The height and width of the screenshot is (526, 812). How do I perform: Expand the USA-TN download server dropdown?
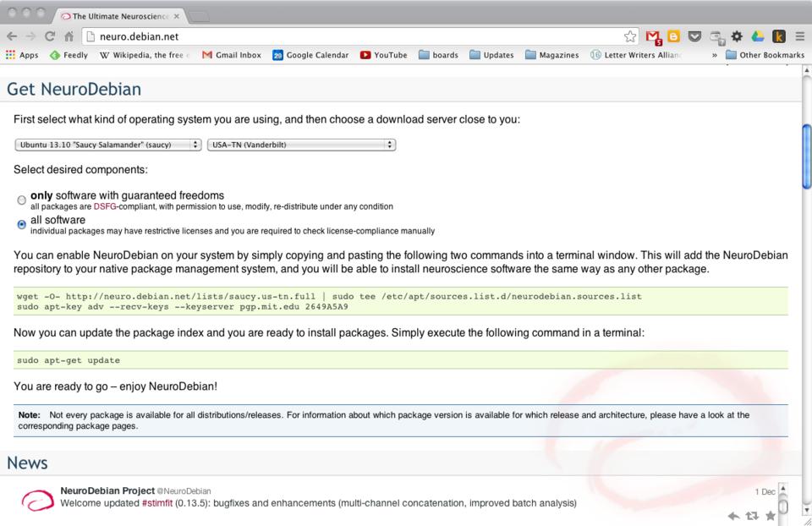302,145
